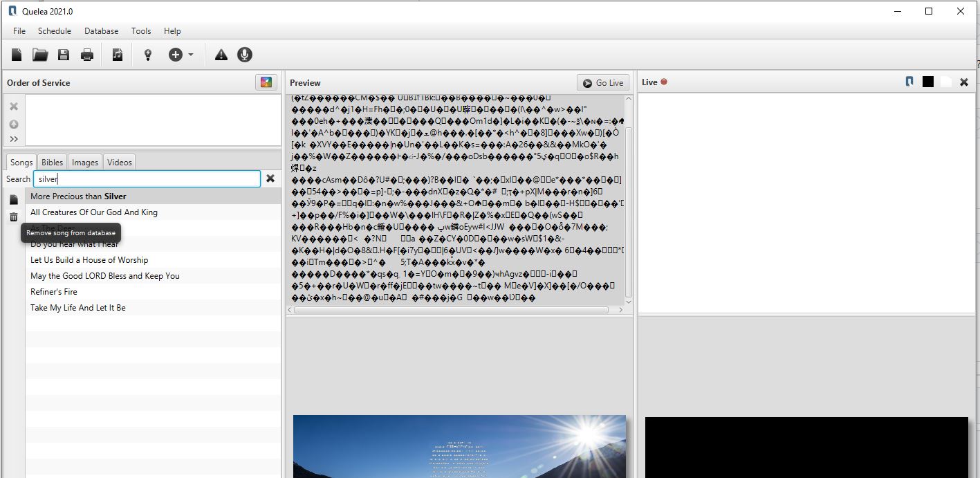
Task: Remove song from database with trash icon
Action: (13, 217)
